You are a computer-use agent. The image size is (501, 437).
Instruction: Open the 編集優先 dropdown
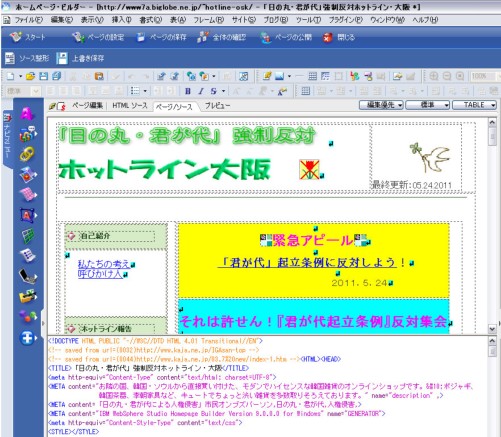pos(381,105)
